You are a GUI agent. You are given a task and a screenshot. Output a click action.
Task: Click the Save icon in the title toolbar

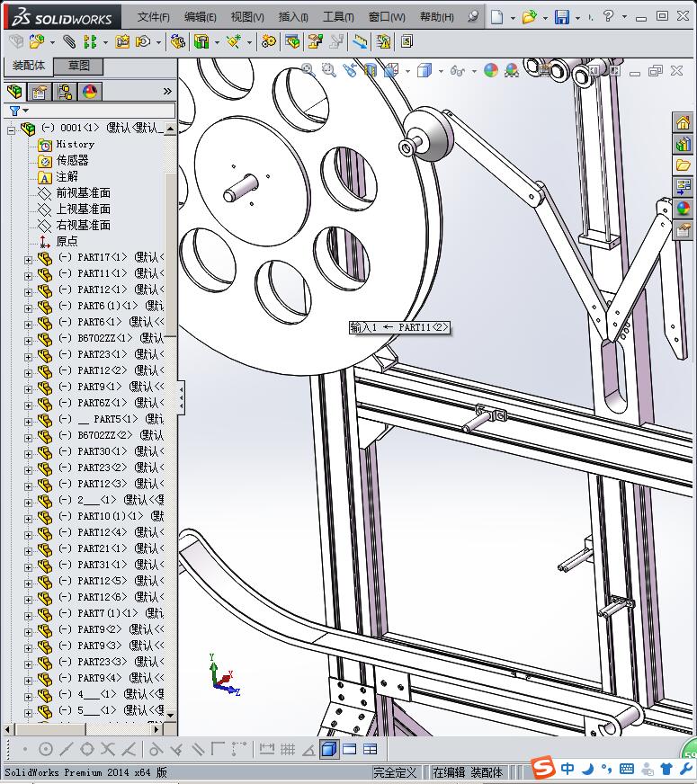[561, 17]
